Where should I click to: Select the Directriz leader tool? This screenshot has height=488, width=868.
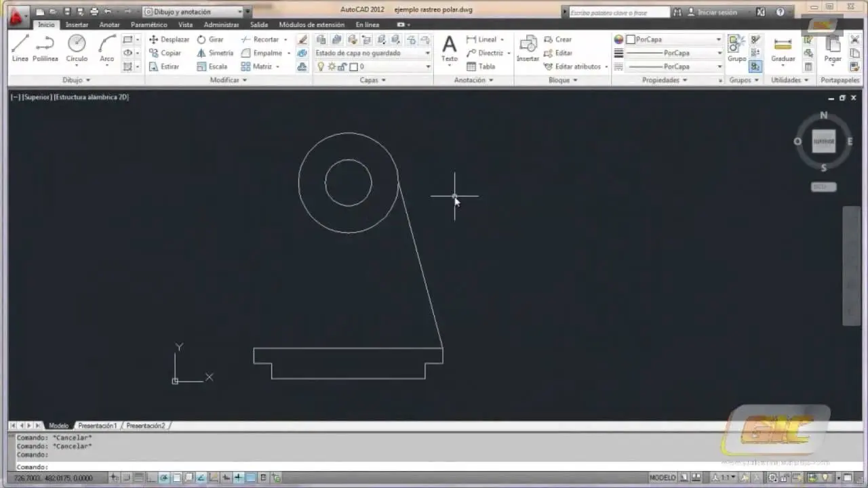(485, 53)
